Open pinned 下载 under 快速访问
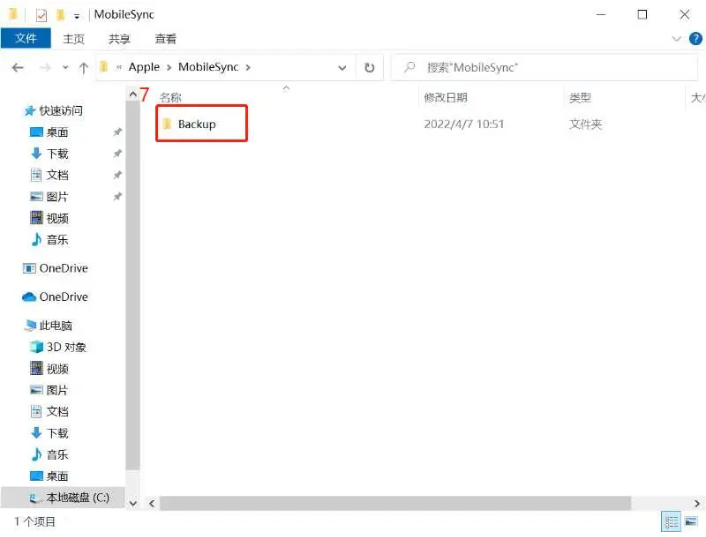The height and width of the screenshot is (537, 706). pyautogui.click(x=50, y=153)
